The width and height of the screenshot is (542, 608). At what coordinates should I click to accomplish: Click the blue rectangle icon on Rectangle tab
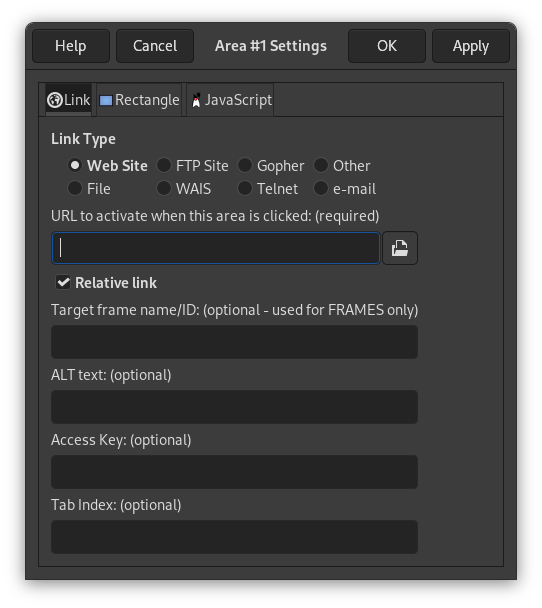(106, 100)
